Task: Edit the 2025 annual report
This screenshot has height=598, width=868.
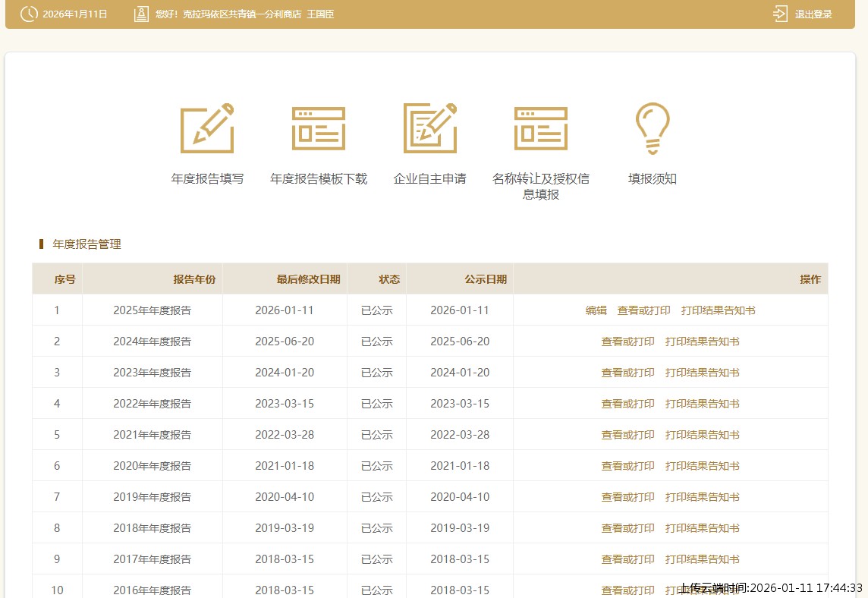Action: 596,310
